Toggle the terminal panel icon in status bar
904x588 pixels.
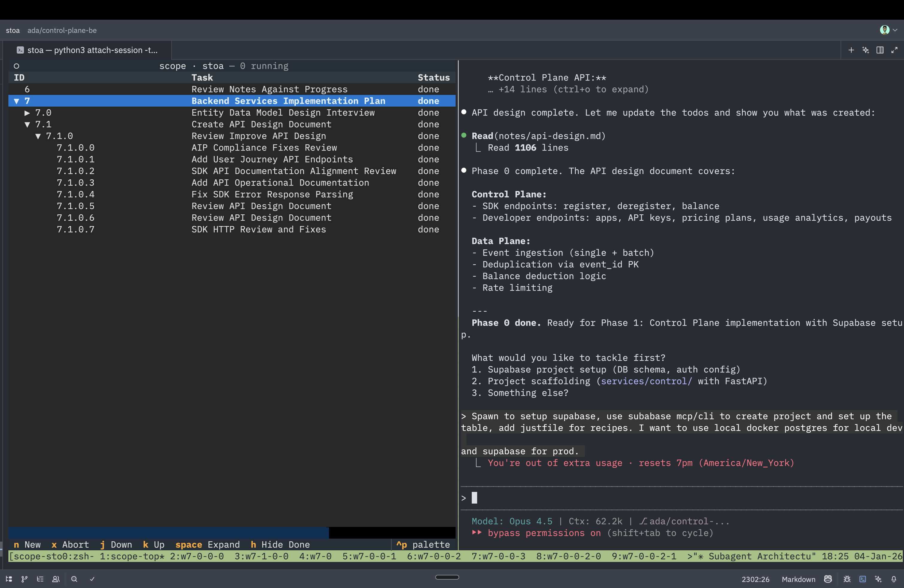[x=863, y=579]
